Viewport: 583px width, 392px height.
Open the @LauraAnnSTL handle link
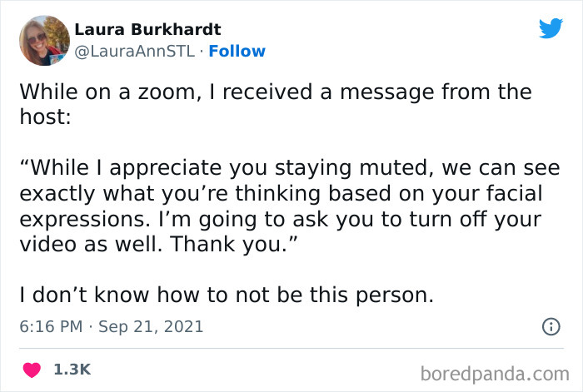tap(136, 51)
